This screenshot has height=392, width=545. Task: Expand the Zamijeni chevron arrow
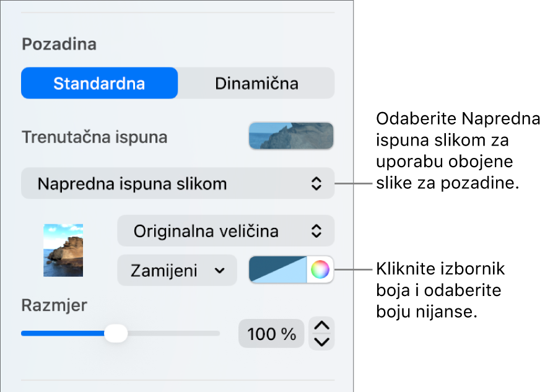[x=220, y=271]
